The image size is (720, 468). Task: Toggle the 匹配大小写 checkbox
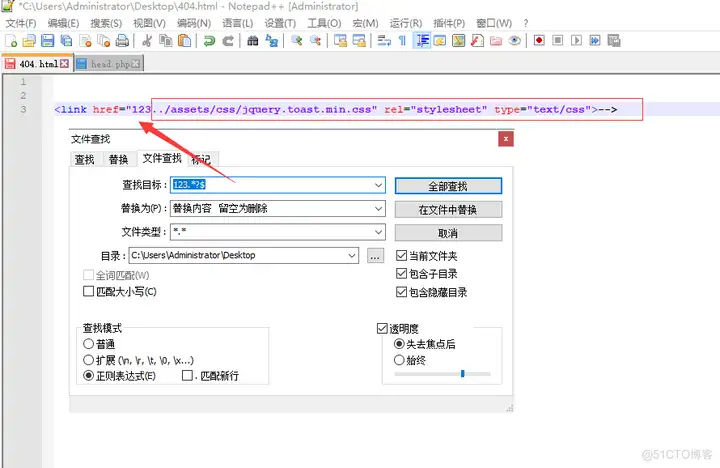click(x=88, y=291)
